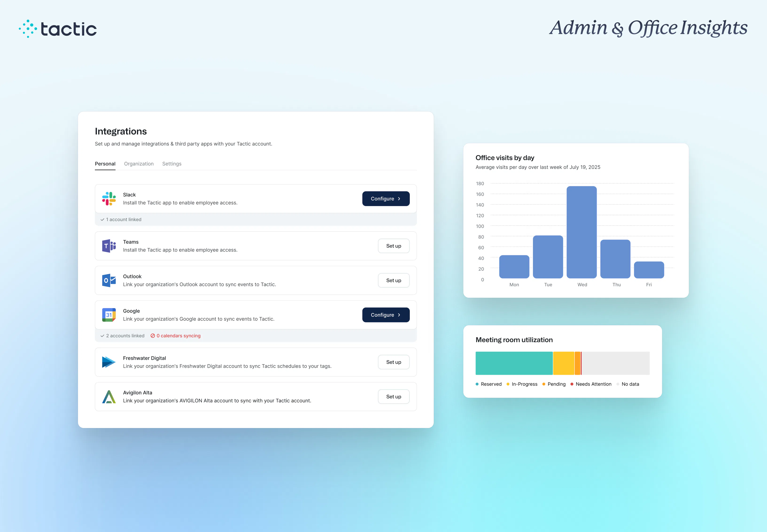Viewport: 767px width, 532px height.
Task: Click the 'Avigilon Alta' name text
Action: [x=138, y=393]
